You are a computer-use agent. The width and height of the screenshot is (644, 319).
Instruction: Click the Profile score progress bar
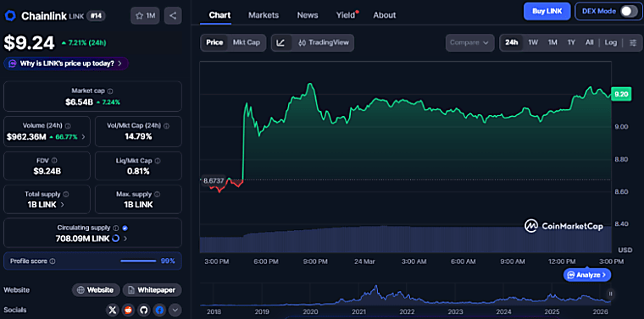tap(138, 261)
